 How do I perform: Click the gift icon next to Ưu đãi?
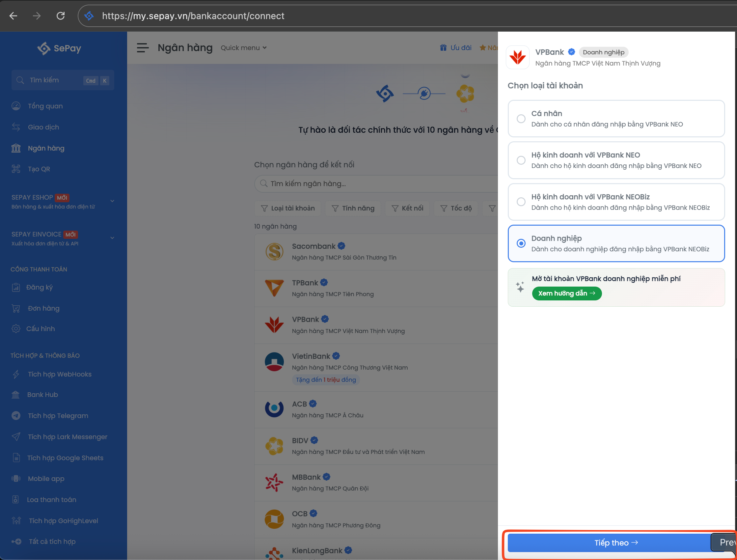[443, 48]
